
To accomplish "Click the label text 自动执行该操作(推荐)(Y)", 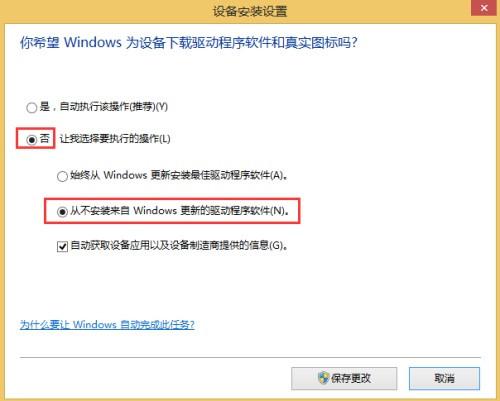I will click(x=114, y=107).
